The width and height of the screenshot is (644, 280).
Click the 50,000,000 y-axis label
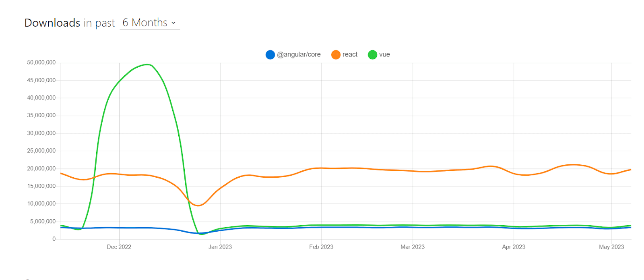41,62
